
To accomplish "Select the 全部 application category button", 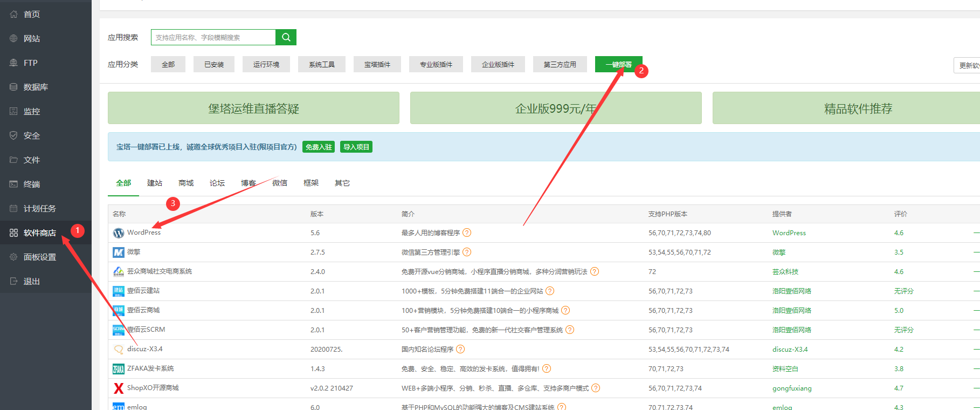I will pyautogui.click(x=168, y=64).
